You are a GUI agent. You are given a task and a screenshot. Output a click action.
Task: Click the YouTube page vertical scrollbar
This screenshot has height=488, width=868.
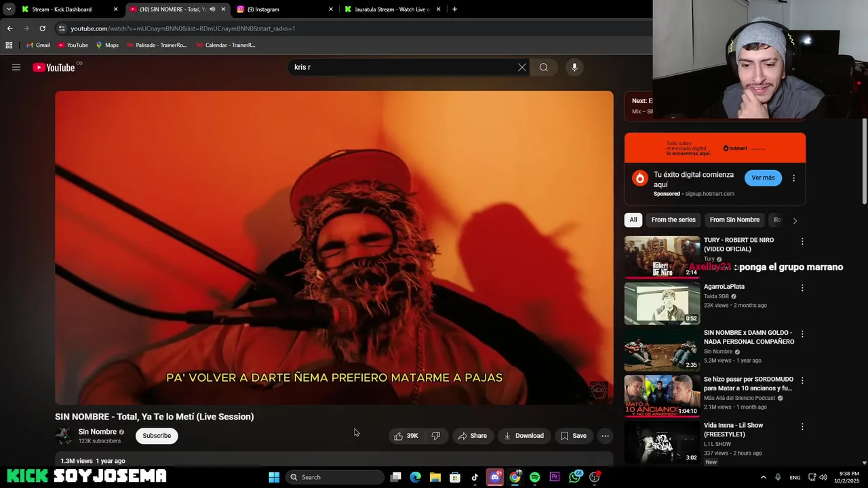[865, 161]
